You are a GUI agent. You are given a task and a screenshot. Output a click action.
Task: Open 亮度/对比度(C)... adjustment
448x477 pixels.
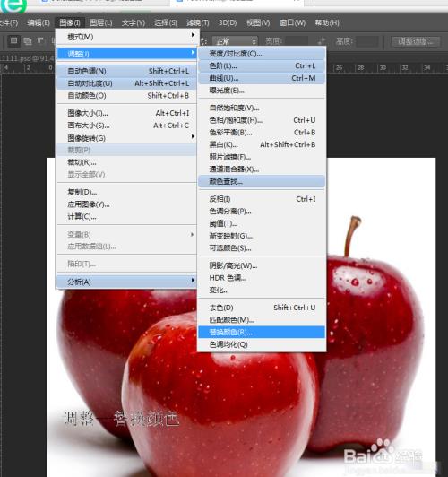(x=262, y=54)
